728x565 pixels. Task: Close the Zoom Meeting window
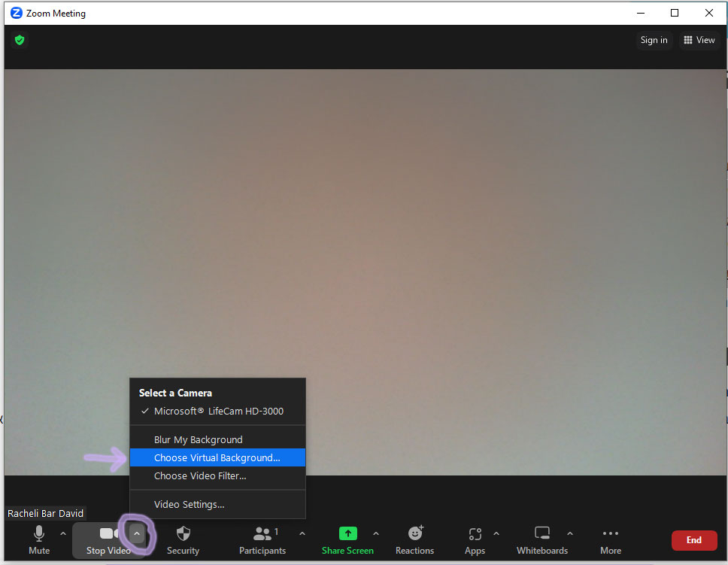[x=709, y=13]
